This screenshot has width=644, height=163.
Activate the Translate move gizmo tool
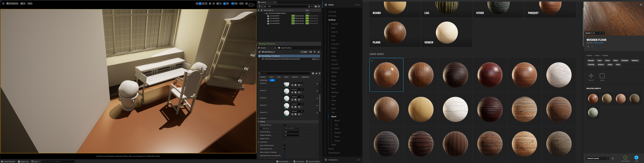coord(200,4)
